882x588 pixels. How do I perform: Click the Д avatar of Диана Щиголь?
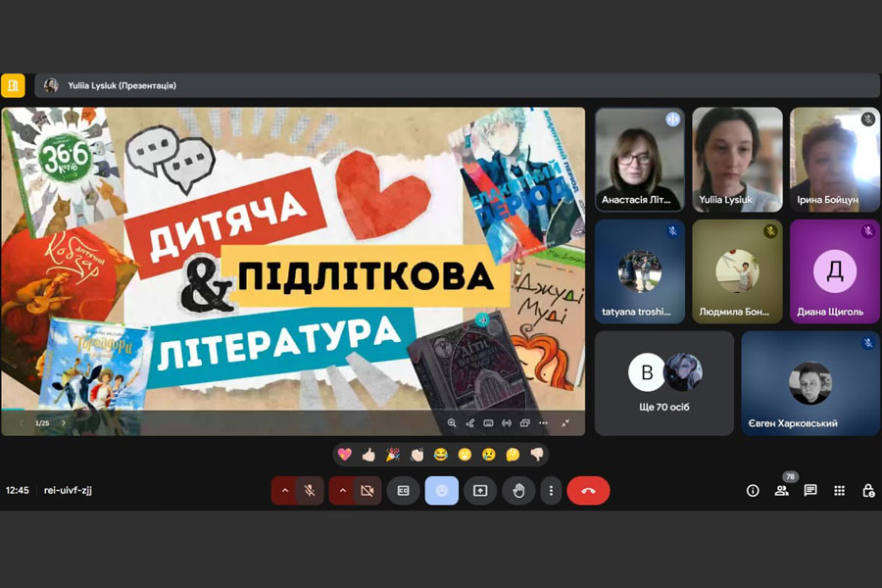click(835, 271)
